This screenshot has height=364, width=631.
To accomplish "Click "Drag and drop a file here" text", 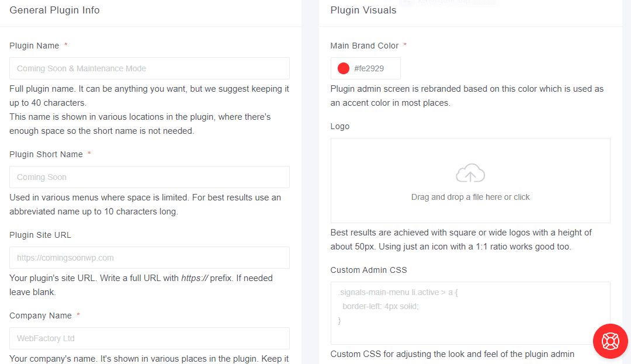I will pyautogui.click(x=470, y=197).
